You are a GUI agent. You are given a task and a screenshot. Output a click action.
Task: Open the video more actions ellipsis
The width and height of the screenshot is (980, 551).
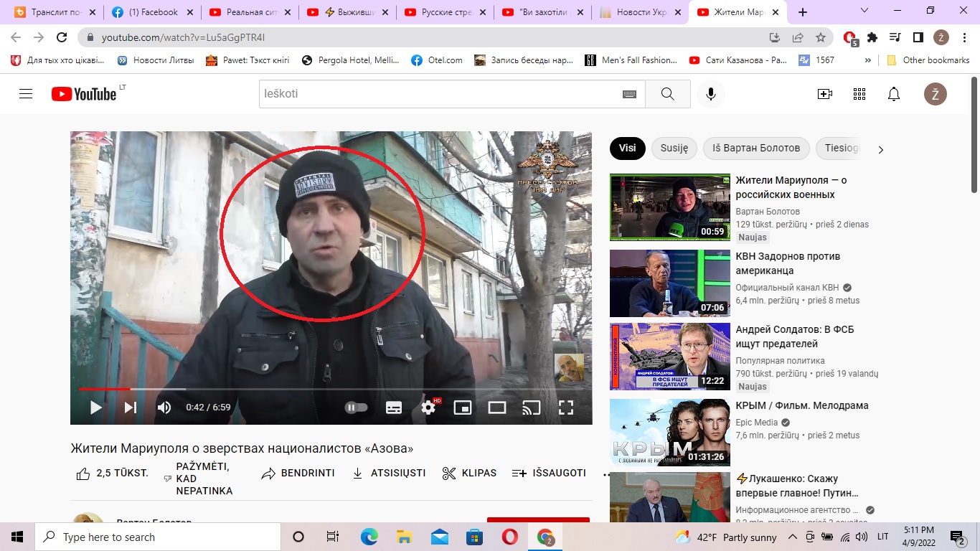pyautogui.click(x=607, y=474)
